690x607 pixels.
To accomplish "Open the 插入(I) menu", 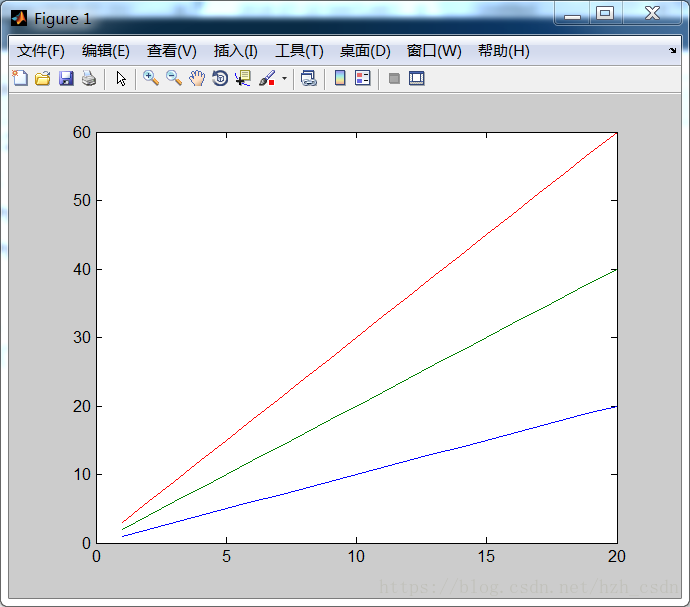I will (235, 51).
